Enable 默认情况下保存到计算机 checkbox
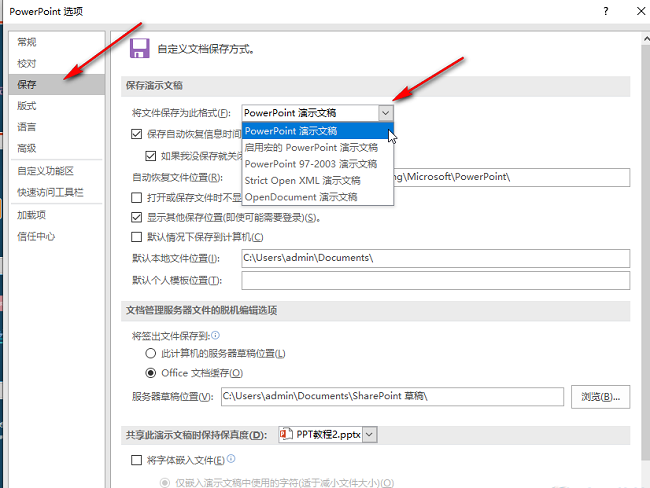650x488 pixels. tap(136, 237)
